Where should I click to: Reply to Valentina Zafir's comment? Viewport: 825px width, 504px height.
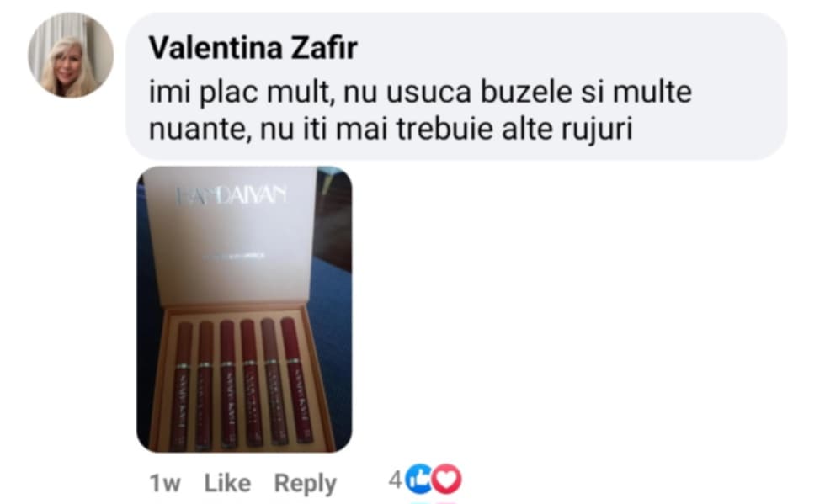[x=305, y=484]
